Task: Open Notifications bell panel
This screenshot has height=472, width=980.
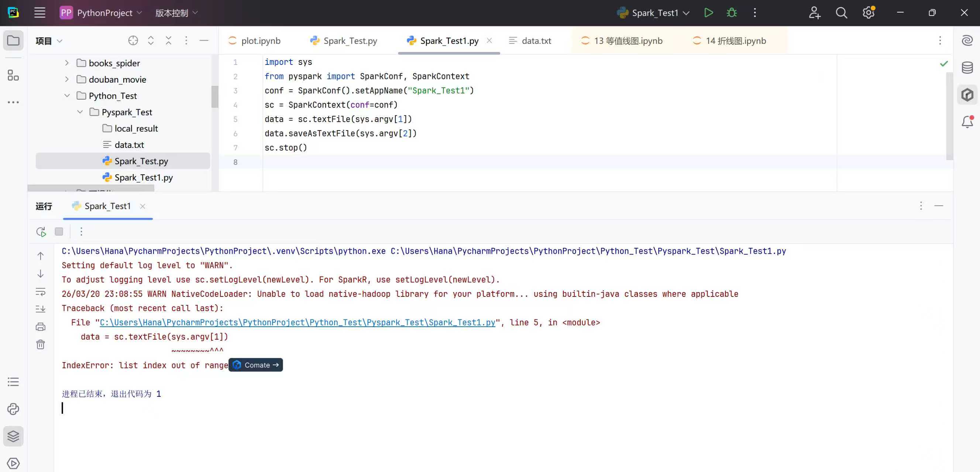Action: click(967, 122)
